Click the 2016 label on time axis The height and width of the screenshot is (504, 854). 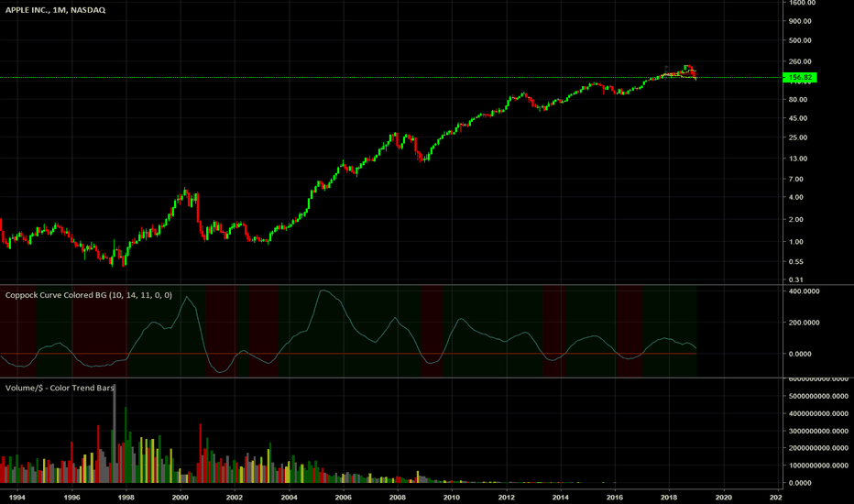pyautogui.click(x=615, y=498)
